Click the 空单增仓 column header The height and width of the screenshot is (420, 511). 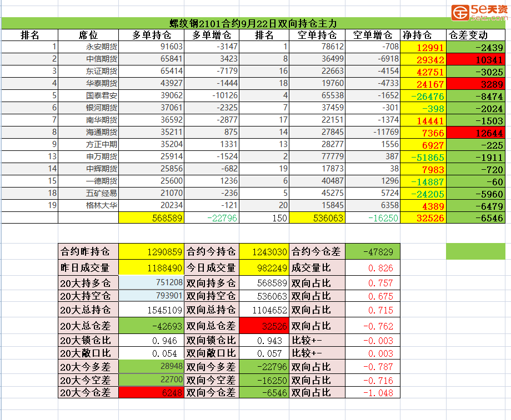click(x=373, y=35)
